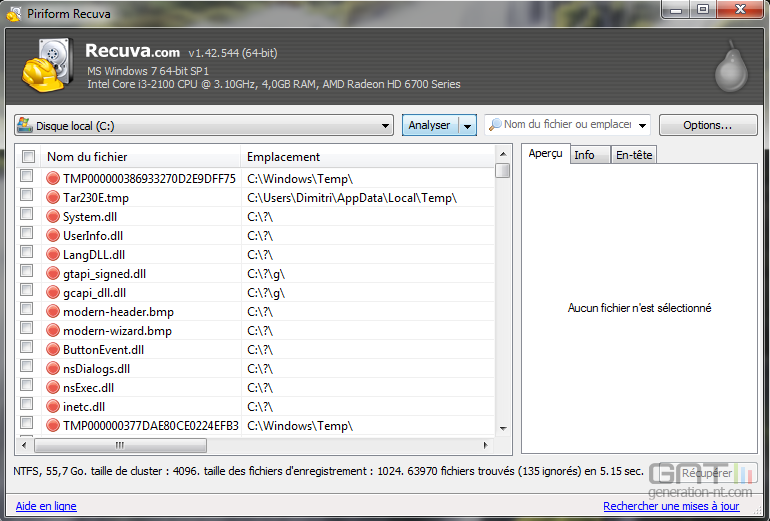Mark the nsDialogs.dll checkbox
Screen dimensions: 770x521
pyautogui.click(x=27, y=366)
